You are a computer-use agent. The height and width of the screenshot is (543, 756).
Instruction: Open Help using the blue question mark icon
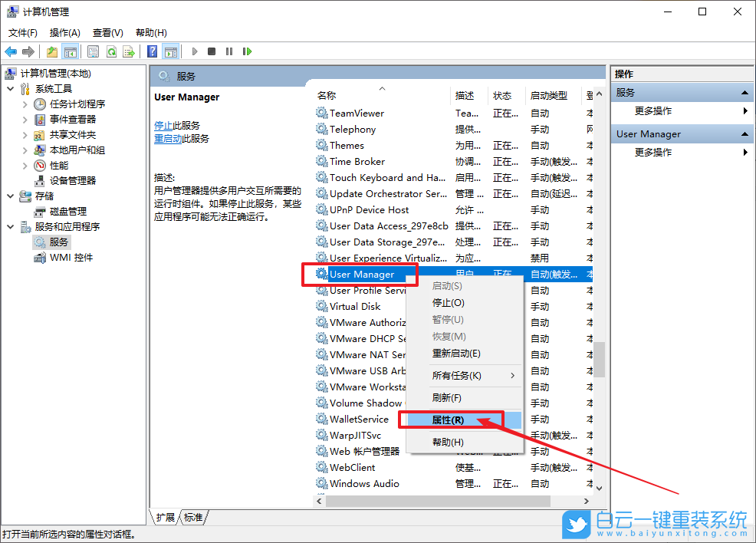click(x=154, y=51)
